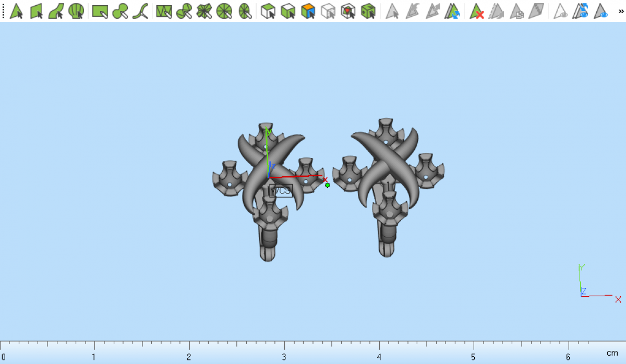Click the gray dashed-outline triangle icon

[x=497, y=10]
